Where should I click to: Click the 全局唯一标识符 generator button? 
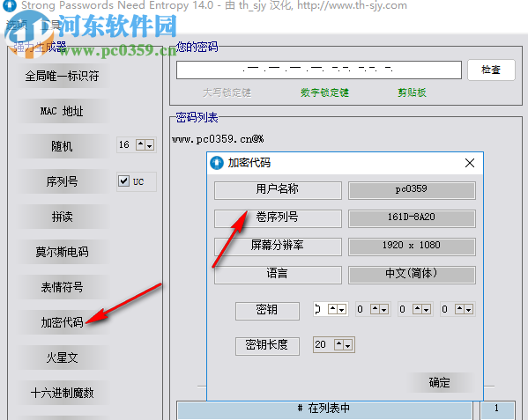pyautogui.click(x=62, y=76)
